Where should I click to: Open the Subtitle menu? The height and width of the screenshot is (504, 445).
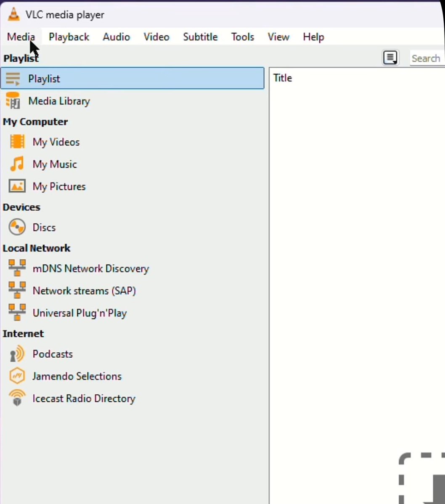click(x=200, y=37)
